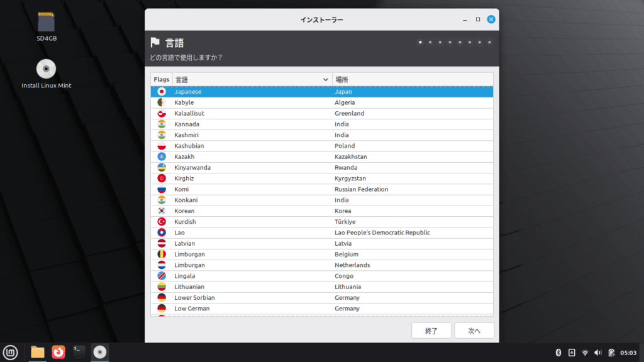Click the installer disc icon in taskbar
The width and height of the screenshot is (644, 362).
coord(99,352)
